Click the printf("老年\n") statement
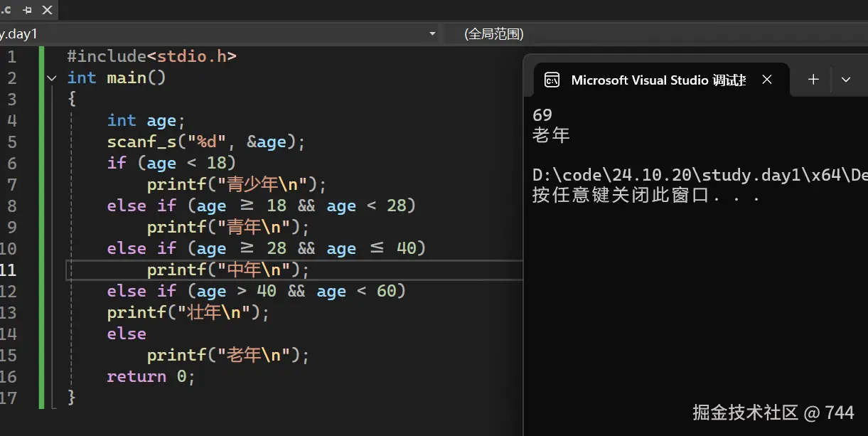This screenshot has width=868, height=436. pyautogui.click(x=229, y=355)
